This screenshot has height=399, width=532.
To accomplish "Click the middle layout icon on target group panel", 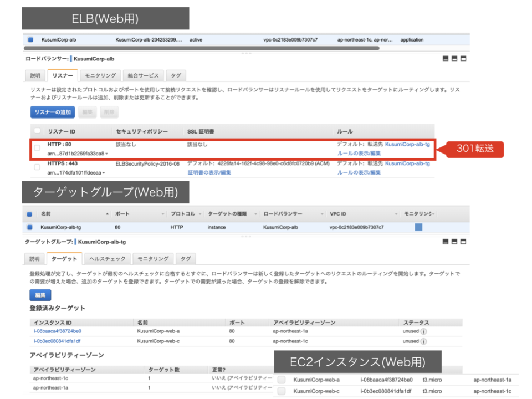I will 454,243.
